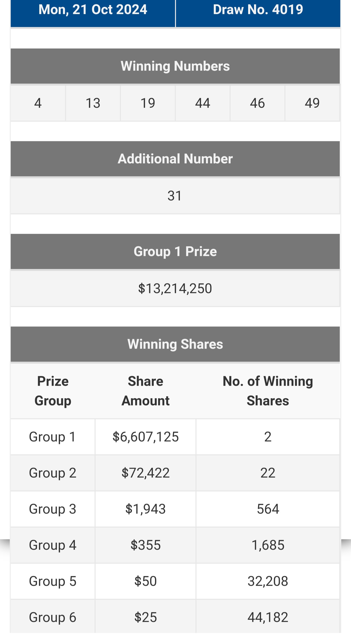The width and height of the screenshot is (351, 644).
Task: Click winning number 44
Action: 203,103
